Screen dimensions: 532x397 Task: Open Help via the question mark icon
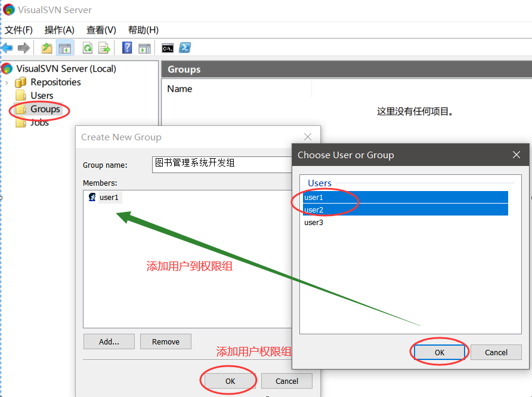point(127,48)
